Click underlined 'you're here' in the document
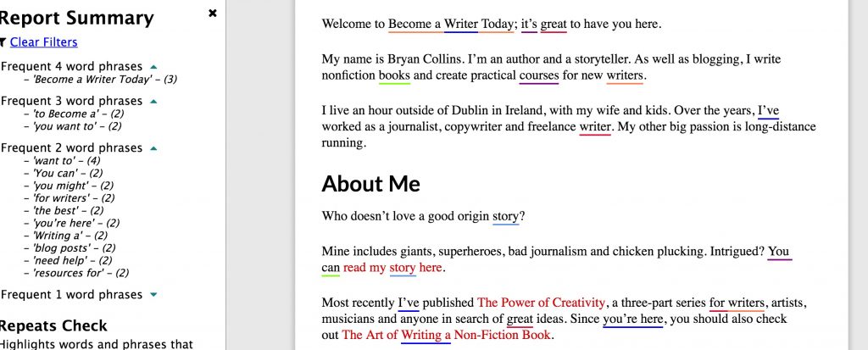868x350 pixels. [x=632, y=319]
